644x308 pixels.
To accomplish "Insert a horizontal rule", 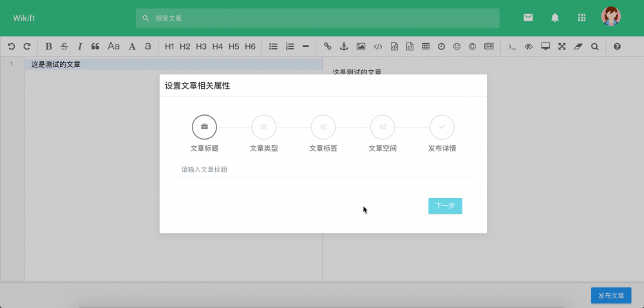I will pyautogui.click(x=305, y=46).
